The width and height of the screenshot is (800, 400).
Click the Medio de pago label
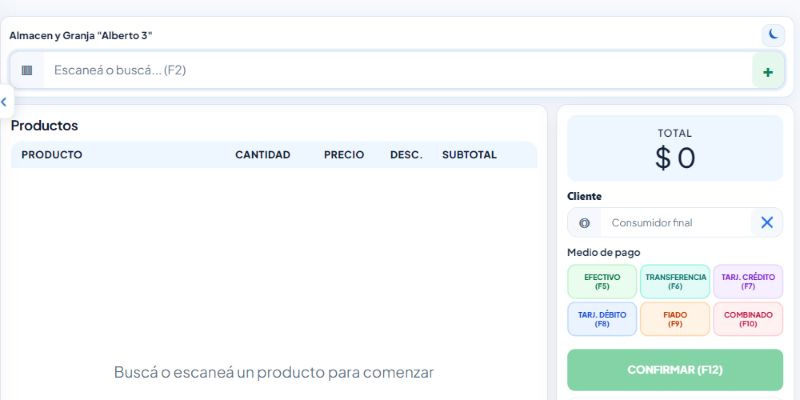click(x=604, y=253)
